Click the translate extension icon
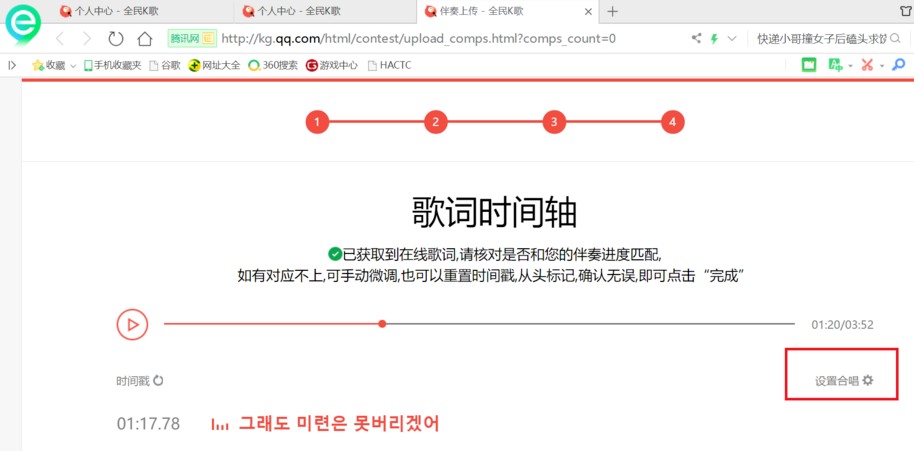This screenshot has height=451, width=914. (836, 65)
